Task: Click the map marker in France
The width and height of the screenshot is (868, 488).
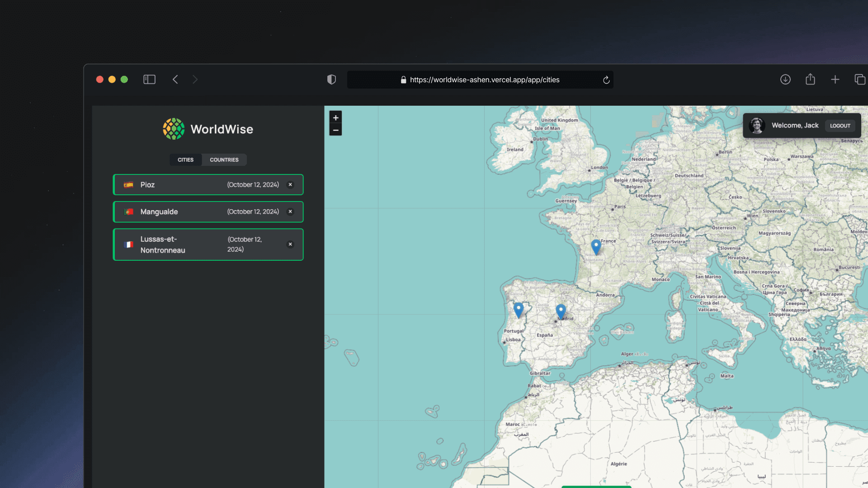Action: click(x=596, y=247)
